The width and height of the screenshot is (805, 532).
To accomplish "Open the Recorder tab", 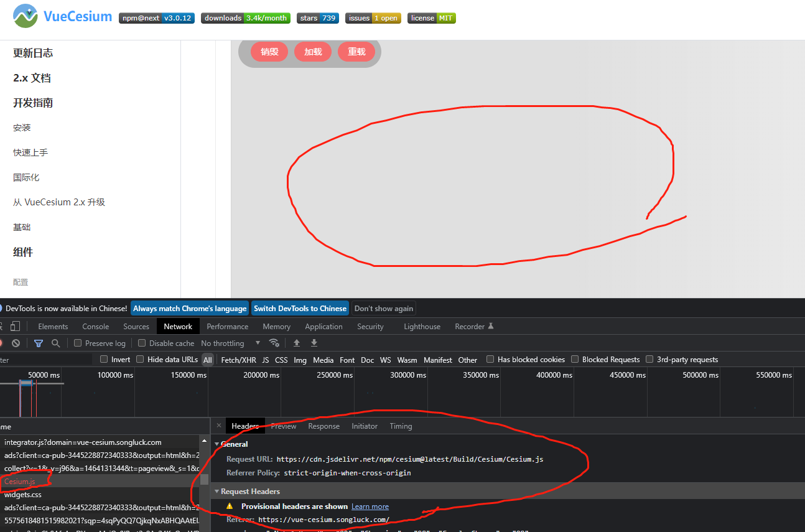I will pyautogui.click(x=474, y=326).
